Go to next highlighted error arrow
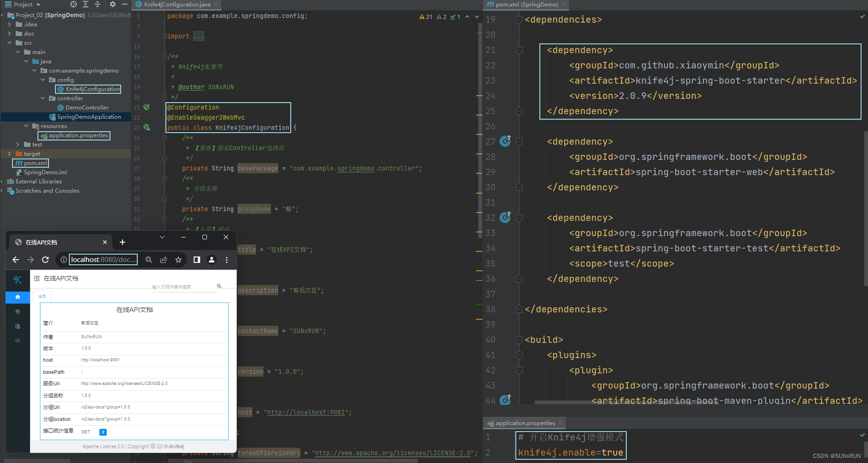Screen dimensions: 868x463 pos(477,17)
